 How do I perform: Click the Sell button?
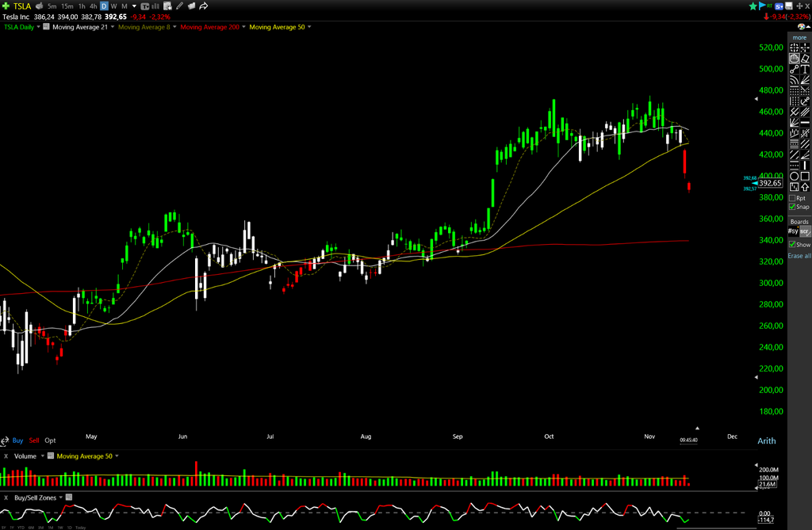[x=34, y=440]
